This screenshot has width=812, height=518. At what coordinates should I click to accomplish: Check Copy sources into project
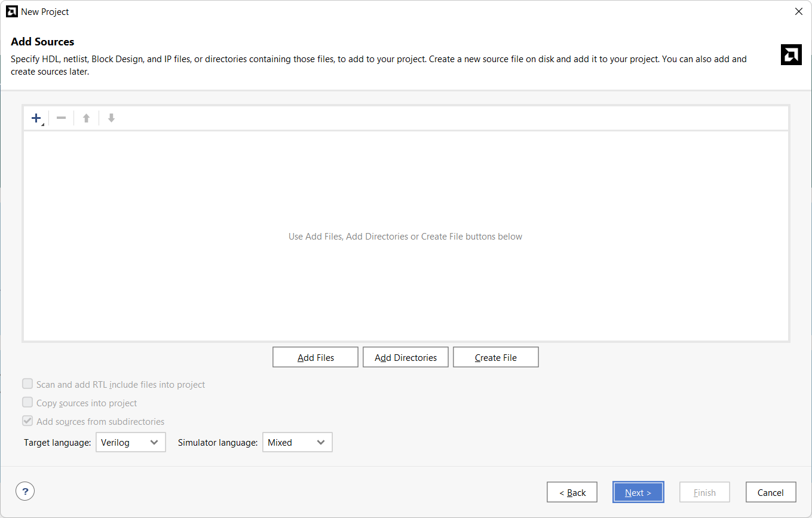[x=27, y=403]
